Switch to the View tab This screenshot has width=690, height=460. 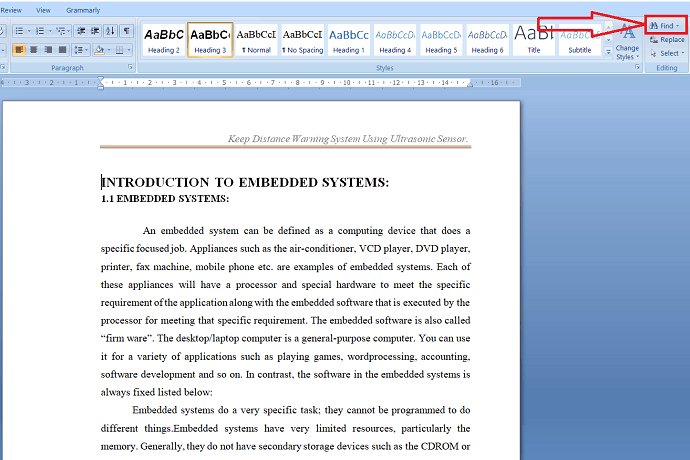43,10
